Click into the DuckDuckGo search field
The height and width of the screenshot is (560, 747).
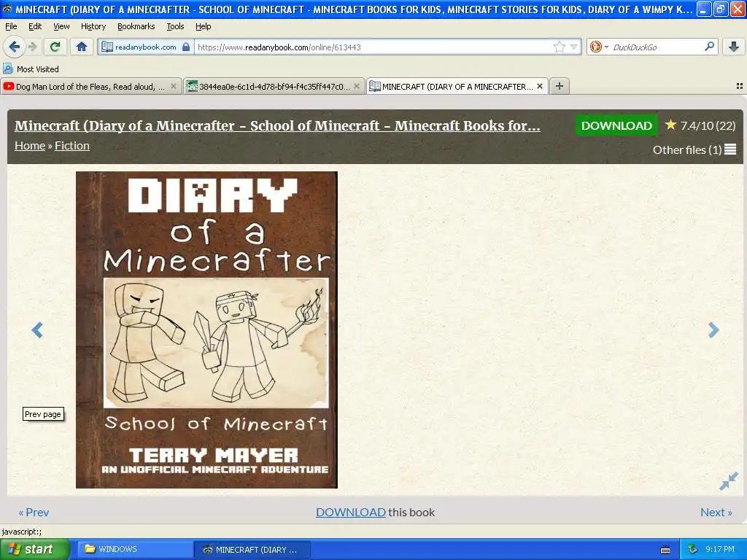point(657,47)
